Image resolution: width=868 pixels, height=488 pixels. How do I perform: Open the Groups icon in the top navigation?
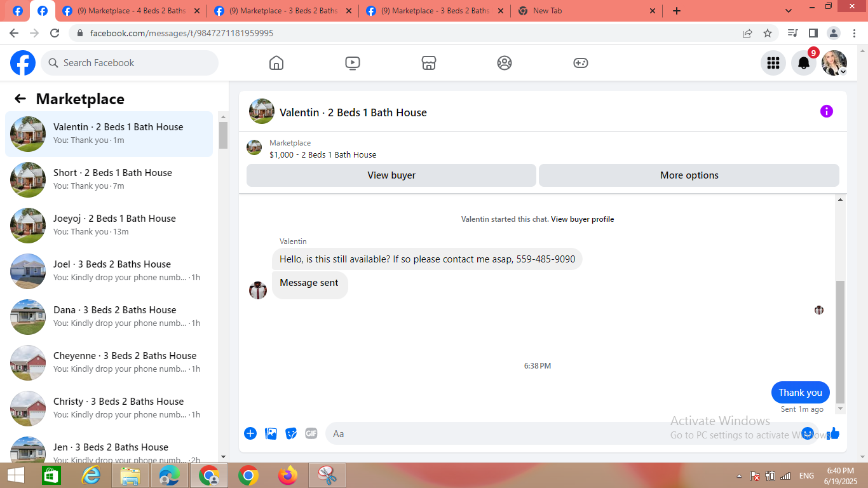pyautogui.click(x=505, y=63)
